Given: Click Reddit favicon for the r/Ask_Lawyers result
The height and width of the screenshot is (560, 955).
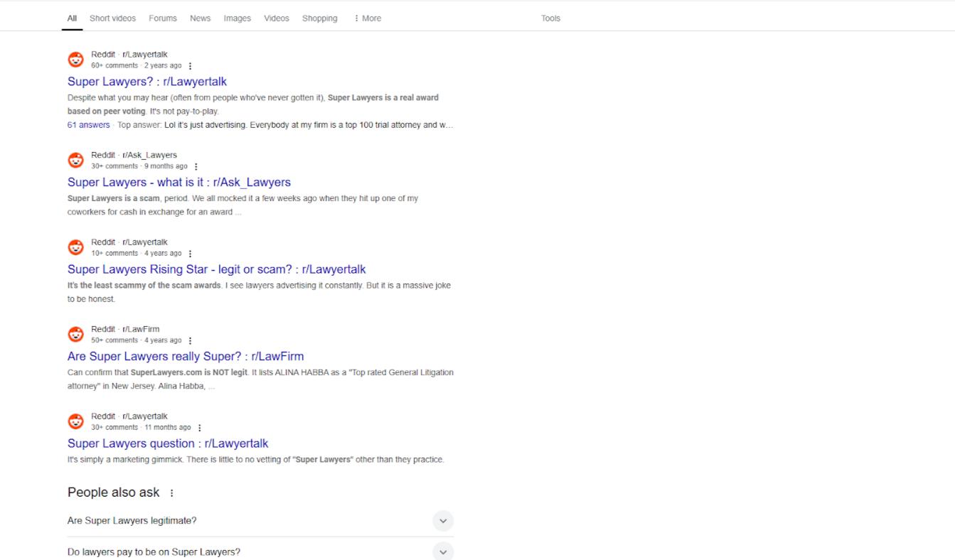Looking at the screenshot, I should pyautogui.click(x=75, y=161).
